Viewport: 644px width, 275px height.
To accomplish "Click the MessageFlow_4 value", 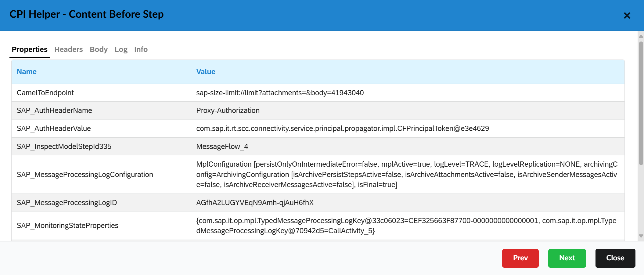I will point(222,147).
